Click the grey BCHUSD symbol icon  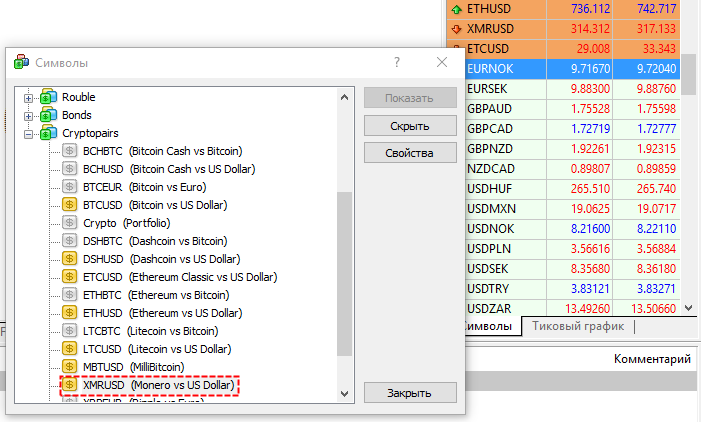(69, 169)
